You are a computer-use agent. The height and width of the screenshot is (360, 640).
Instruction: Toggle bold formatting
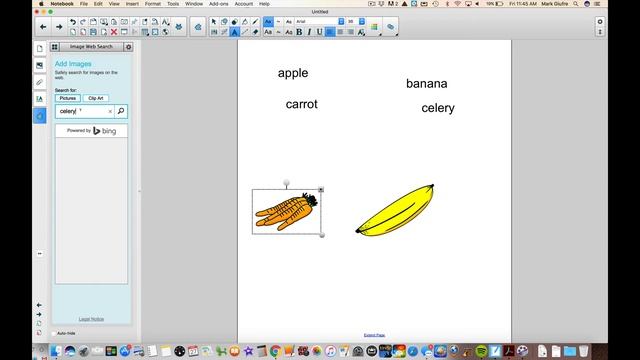pyautogui.click(x=299, y=32)
